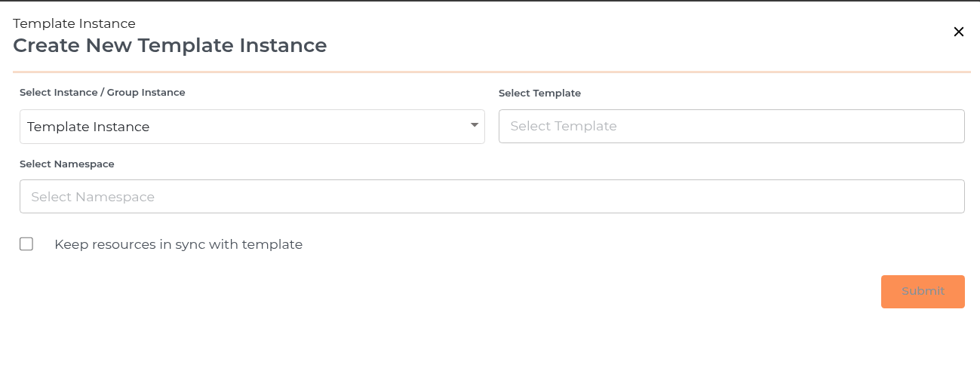Click the dropdown arrow beside Template Instance
Image resolution: width=980 pixels, height=386 pixels.
point(475,125)
